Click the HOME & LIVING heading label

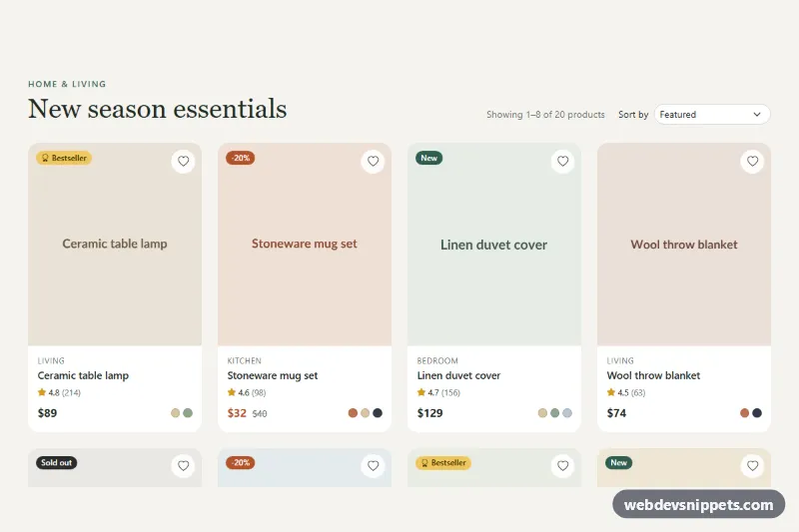tap(67, 84)
